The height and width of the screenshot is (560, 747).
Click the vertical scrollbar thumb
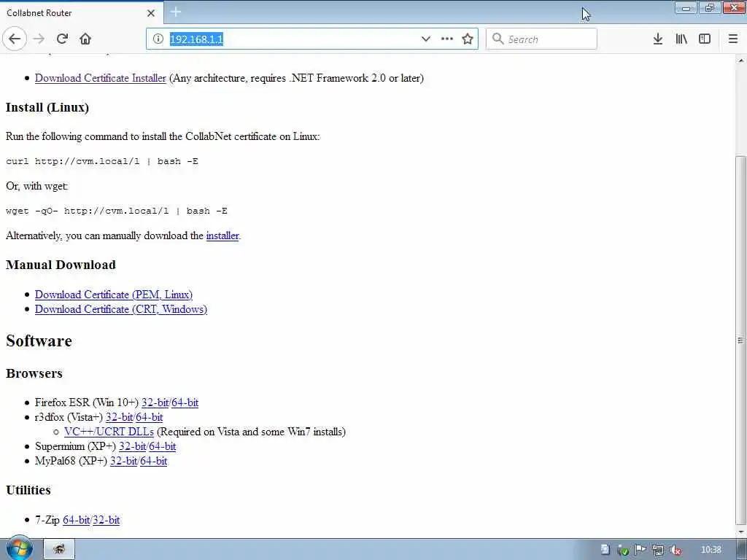(x=741, y=340)
